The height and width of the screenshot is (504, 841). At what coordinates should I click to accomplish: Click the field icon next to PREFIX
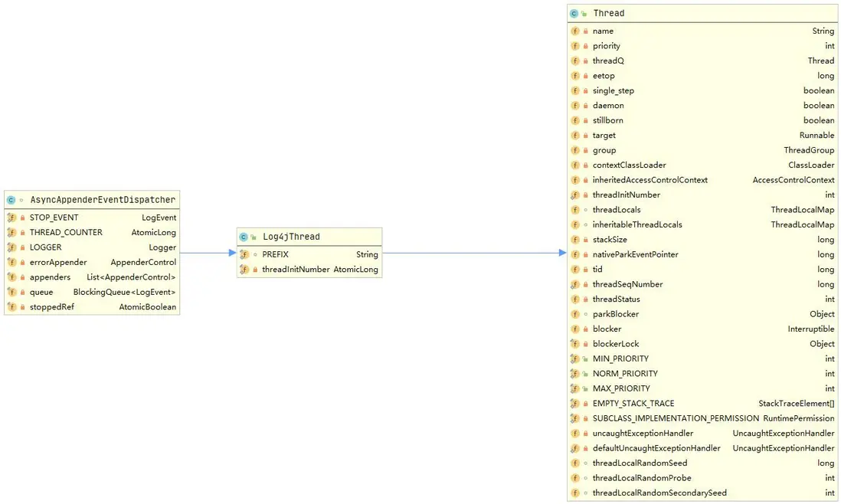(244, 254)
